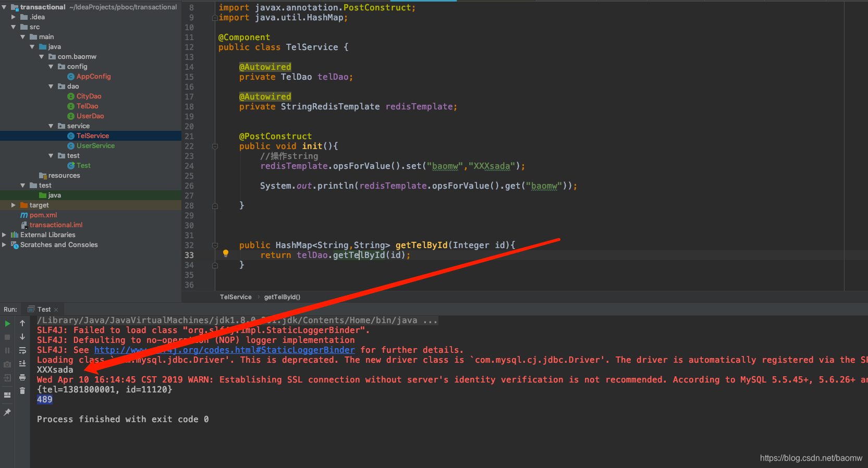Open Test class under test package
This screenshot has height=468, width=868.
pyautogui.click(x=83, y=166)
